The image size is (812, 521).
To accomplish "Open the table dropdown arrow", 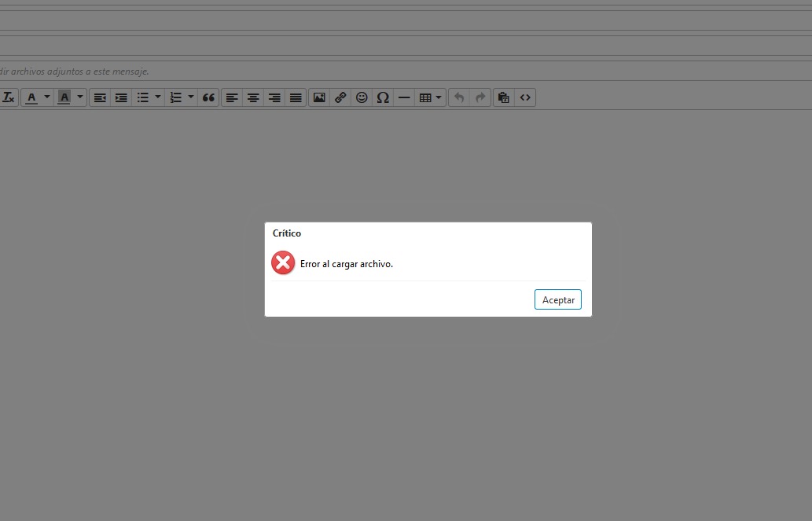I will tap(439, 97).
